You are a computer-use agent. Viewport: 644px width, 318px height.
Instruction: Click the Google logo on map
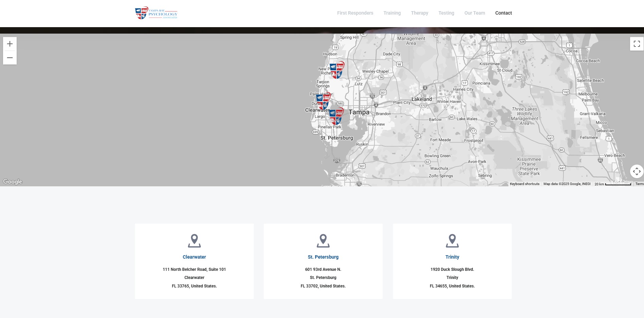(13, 182)
